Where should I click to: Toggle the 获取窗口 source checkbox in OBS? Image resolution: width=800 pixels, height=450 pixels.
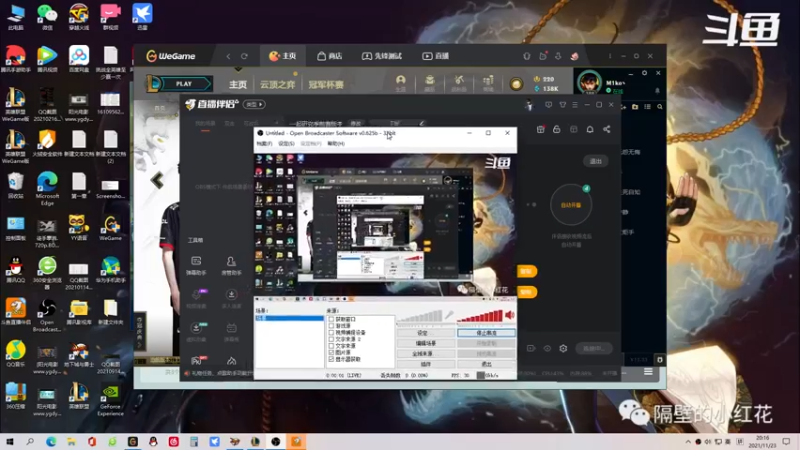pos(331,319)
